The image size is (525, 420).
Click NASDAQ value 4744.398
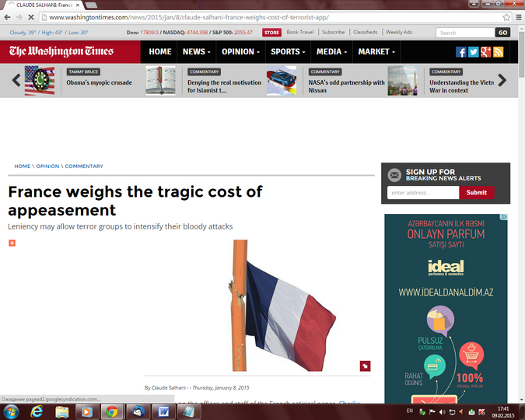tap(198, 33)
